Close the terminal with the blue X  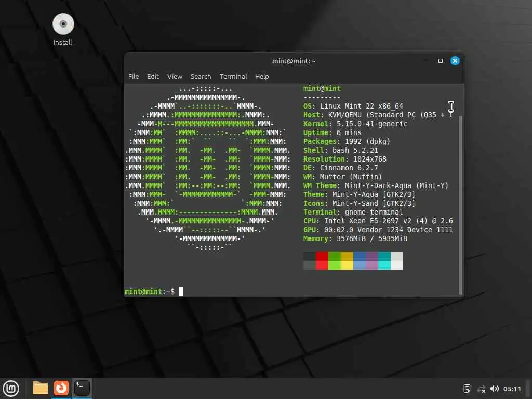click(455, 61)
